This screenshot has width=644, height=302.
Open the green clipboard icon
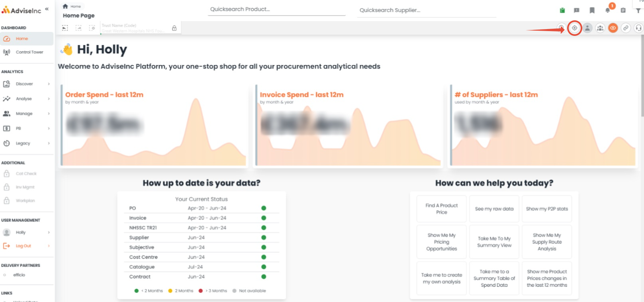tap(562, 10)
